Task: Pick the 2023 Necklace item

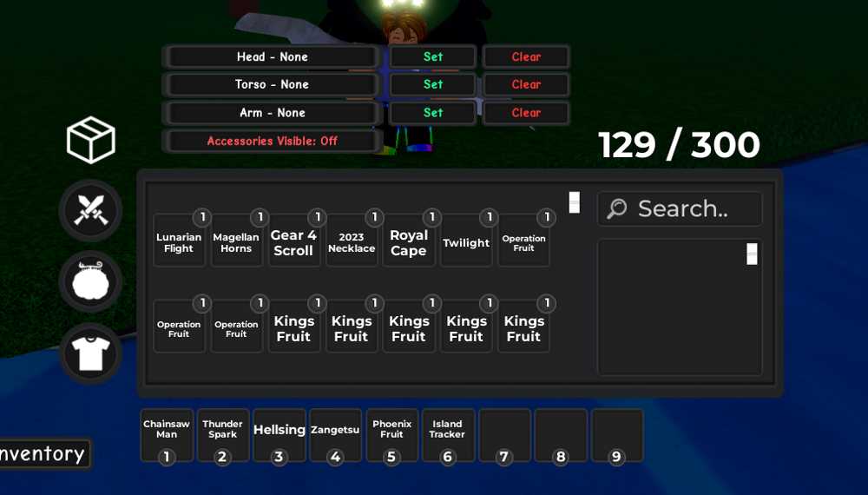Action: tap(352, 241)
